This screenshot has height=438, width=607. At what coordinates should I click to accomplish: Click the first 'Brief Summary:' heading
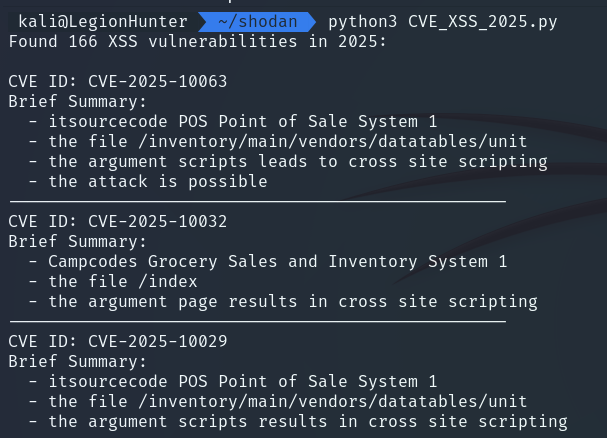78,101
